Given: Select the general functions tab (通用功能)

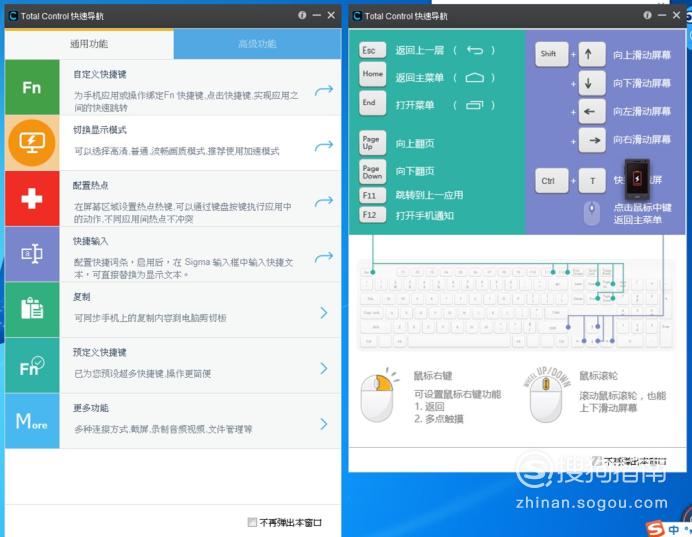Looking at the screenshot, I should pyautogui.click(x=89, y=44).
